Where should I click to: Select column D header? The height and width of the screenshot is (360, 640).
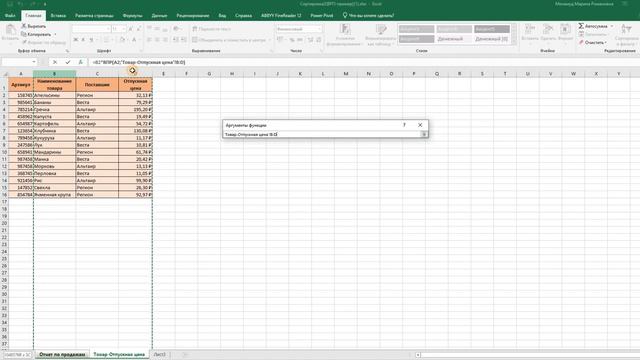click(136, 74)
